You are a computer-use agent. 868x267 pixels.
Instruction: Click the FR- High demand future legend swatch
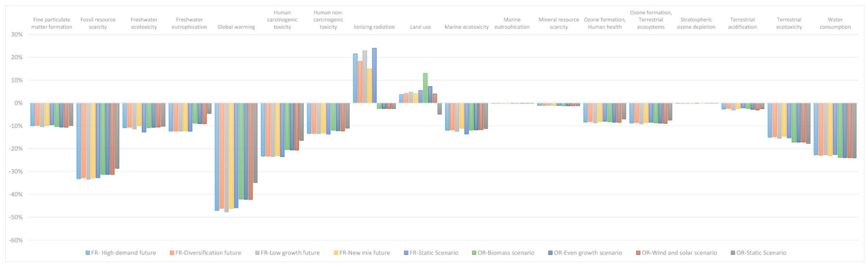[88, 253]
